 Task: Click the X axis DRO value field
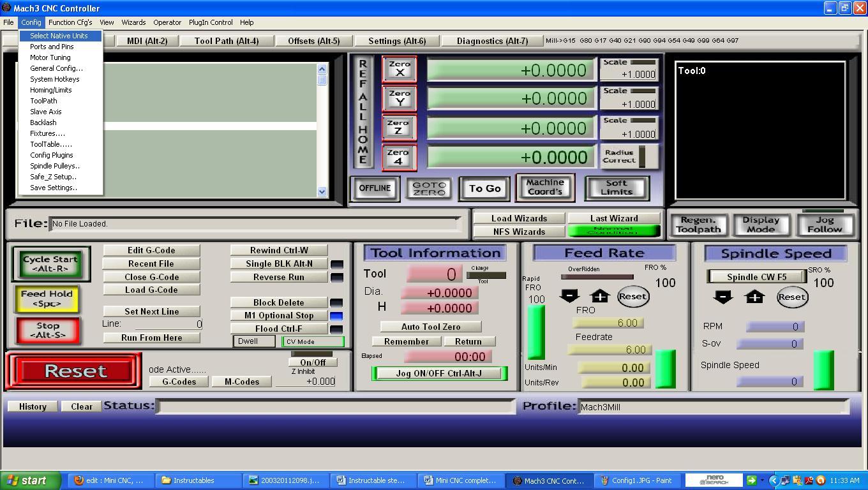511,70
